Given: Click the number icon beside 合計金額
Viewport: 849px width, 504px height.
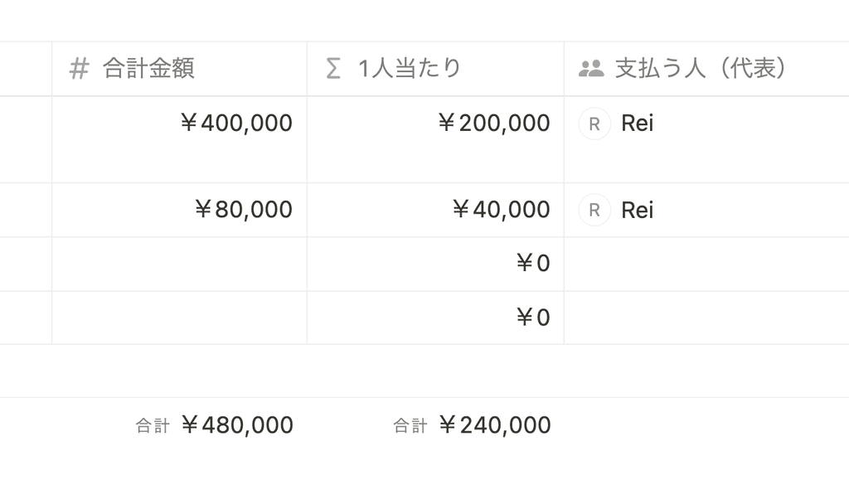Looking at the screenshot, I should tap(79, 70).
